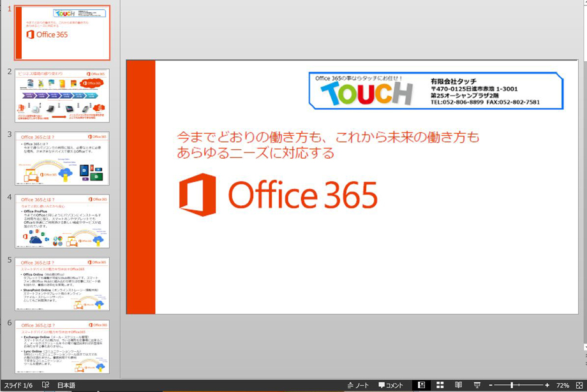The height and width of the screenshot is (392, 587).
Task: Toggle the ノート (Notes) pane
Action: coord(358,386)
